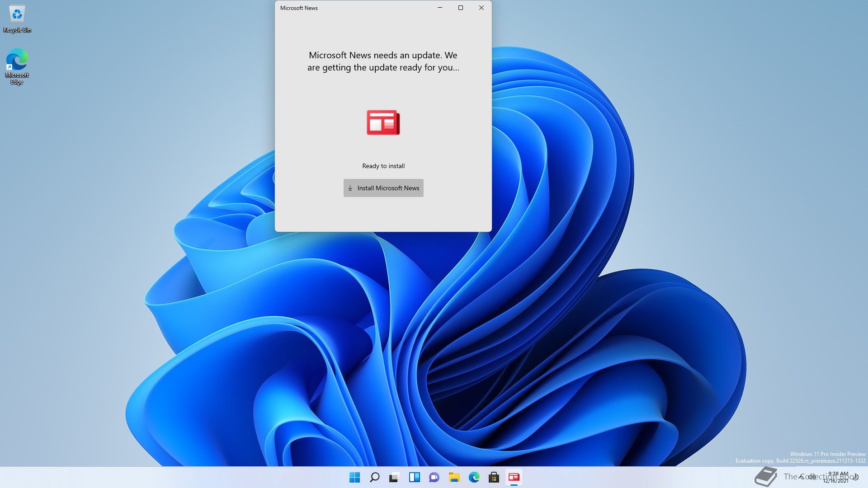Select Microsoft News taskbar icon
868x488 pixels.
pyautogui.click(x=514, y=477)
